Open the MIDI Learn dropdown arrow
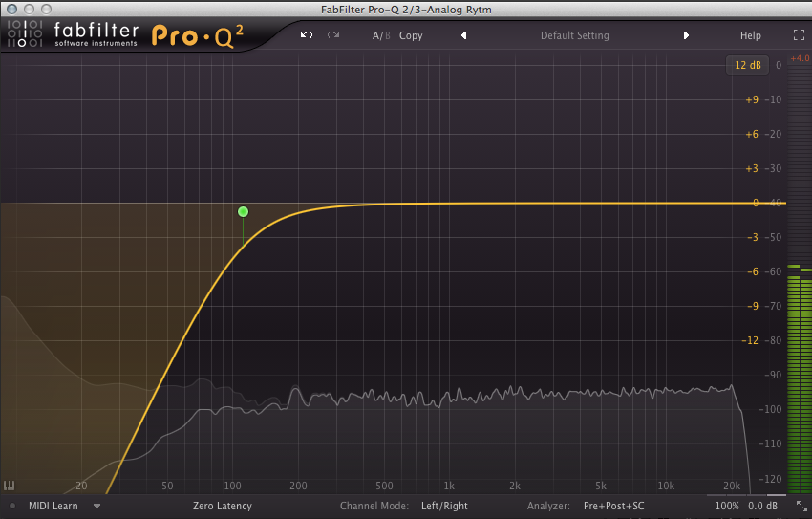 96,506
